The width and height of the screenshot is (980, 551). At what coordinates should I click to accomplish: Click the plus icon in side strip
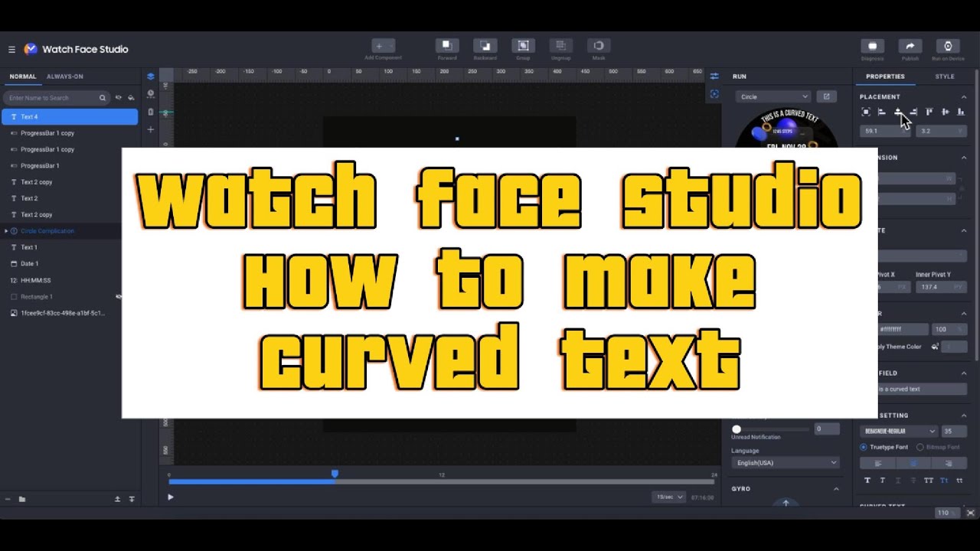coord(151,129)
